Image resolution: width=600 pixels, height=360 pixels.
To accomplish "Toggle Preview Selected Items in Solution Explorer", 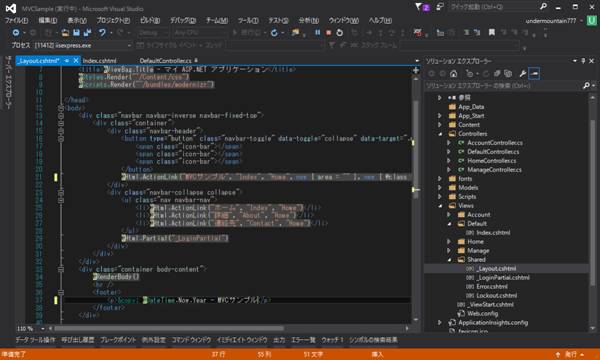I will point(534,74).
